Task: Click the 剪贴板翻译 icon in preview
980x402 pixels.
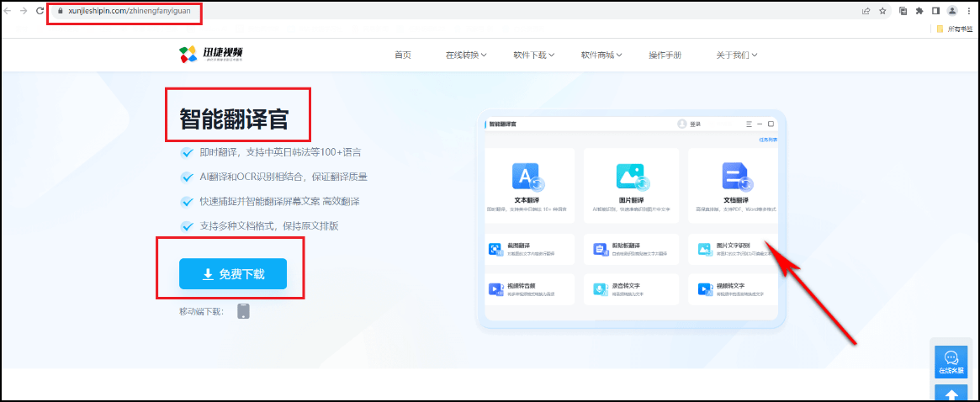Action: [600, 250]
